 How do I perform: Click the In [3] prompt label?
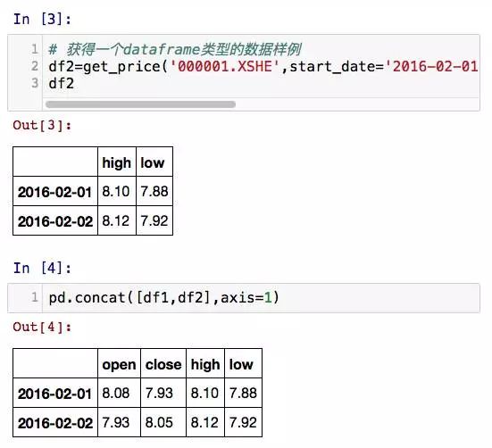(42, 20)
